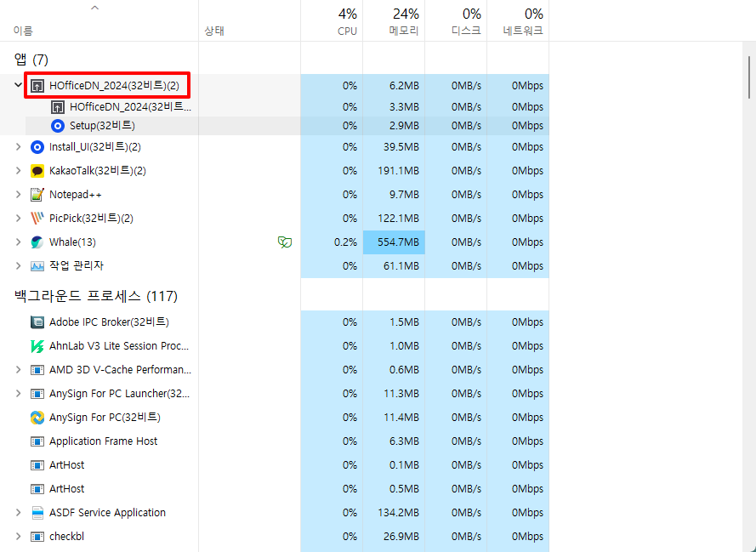
Task: Click the Whale browser icon
Action: [x=37, y=242]
